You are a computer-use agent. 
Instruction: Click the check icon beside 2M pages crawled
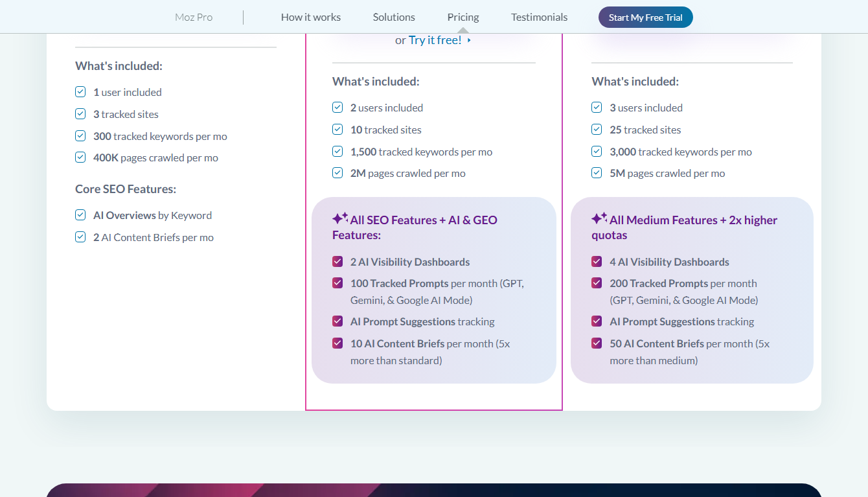click(x=337, y=173)
